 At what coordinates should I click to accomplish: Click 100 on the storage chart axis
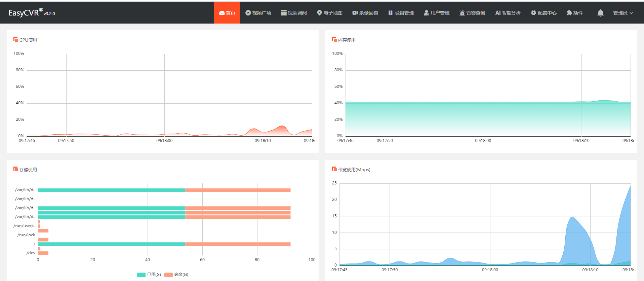[x=312, y=260]
